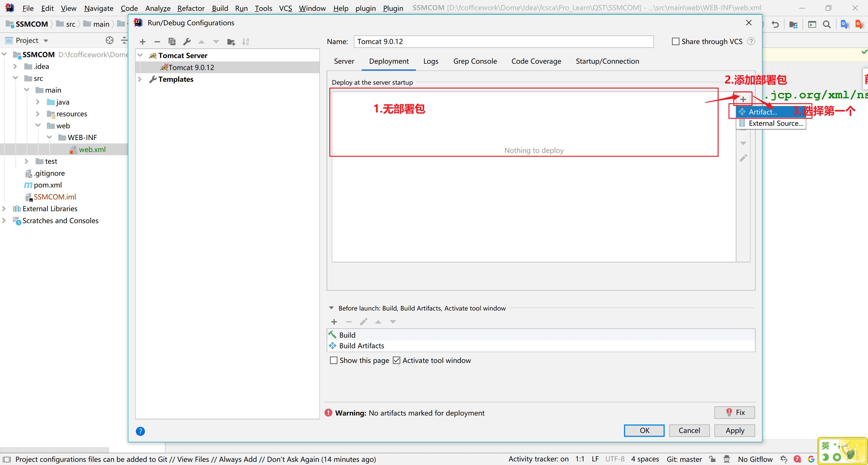Collapse the Before launch section

[331, 308]
